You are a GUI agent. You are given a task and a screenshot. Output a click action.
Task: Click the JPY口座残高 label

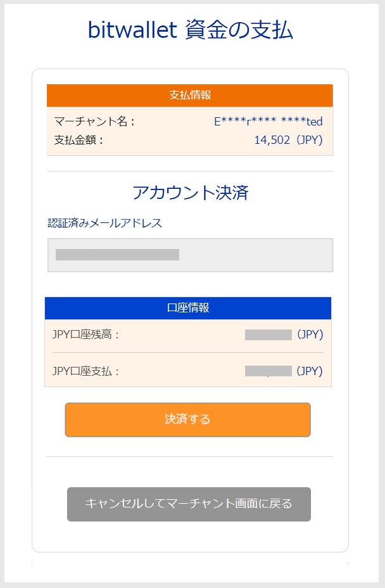pos(86,335)
